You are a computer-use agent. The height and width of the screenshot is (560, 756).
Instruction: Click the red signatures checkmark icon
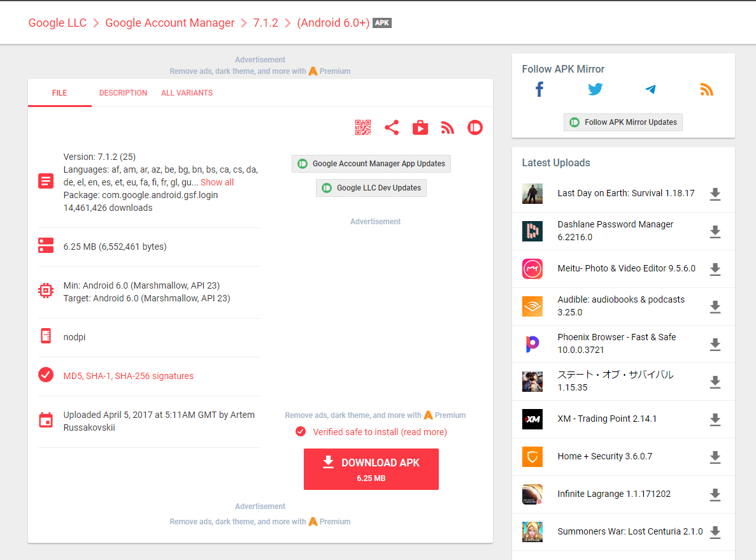tap(46, 375)
